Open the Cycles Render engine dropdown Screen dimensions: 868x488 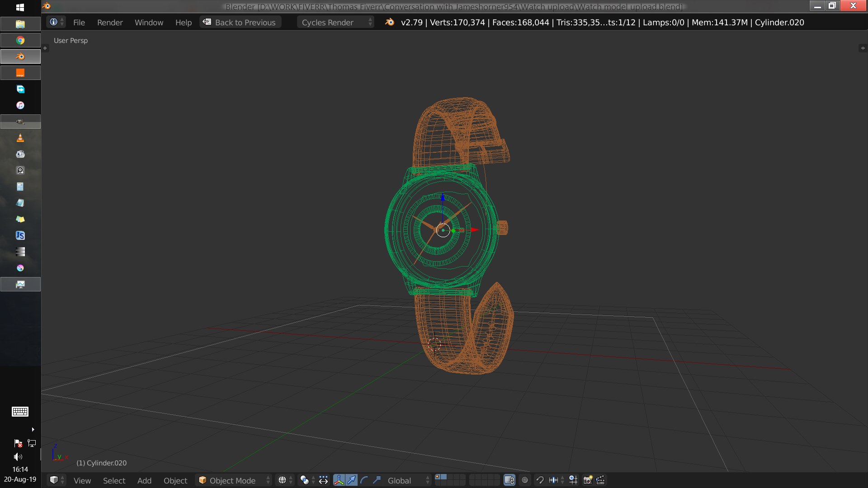(335, 22)
